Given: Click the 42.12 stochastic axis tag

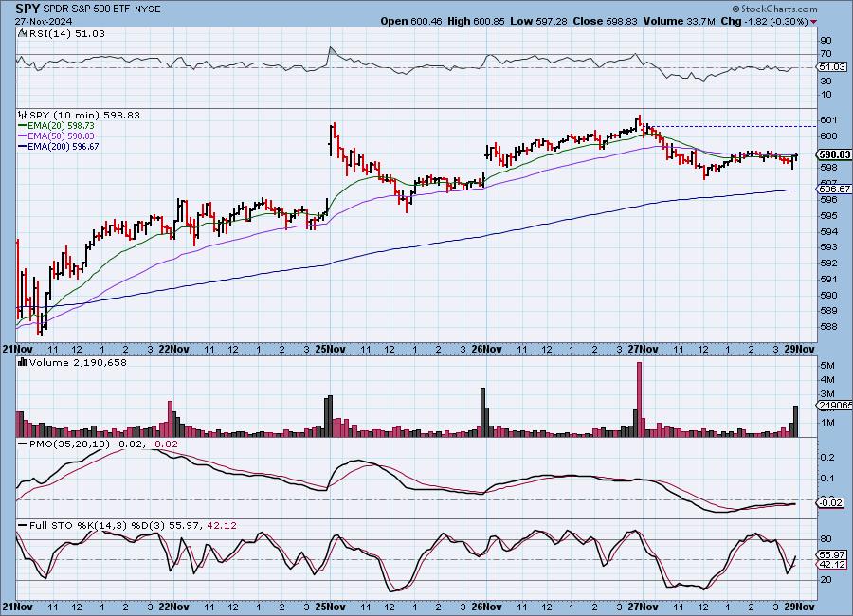Looking at the screenshot, I should click(x=832, y=564).
